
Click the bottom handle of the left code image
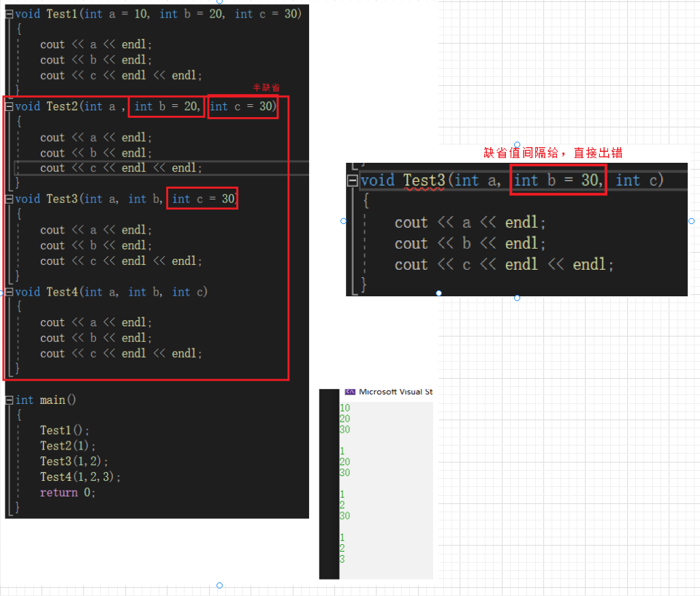pyautogui.click(x=219, y=585)
